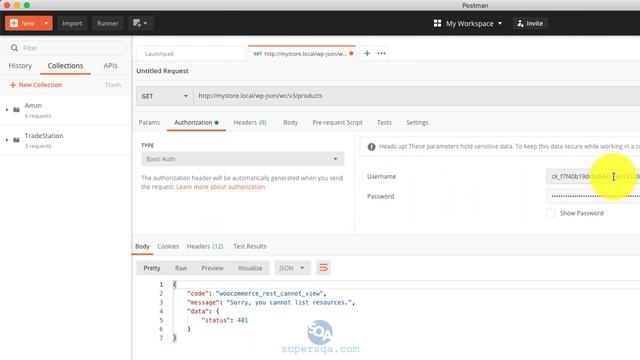Enable the Show Password checkbox
The height and width of the screenshot is (360, 640).
tap(551, 213)
